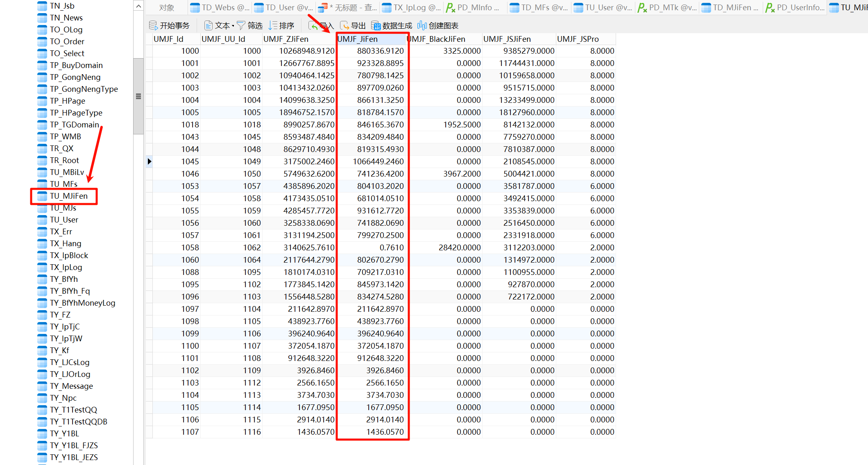Click the Import (导入) icon
Screen dimensions: 868x465
click(x=313, y=26)
